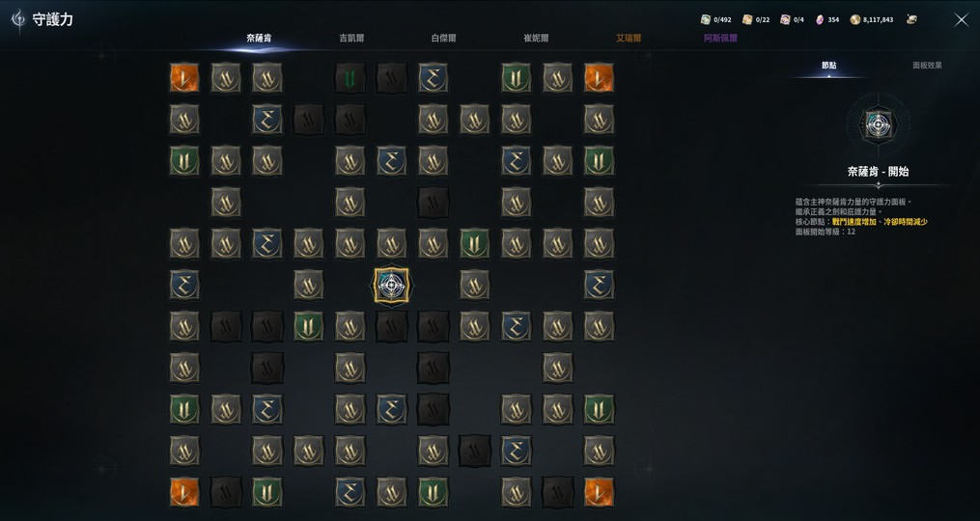This screenshot has height=521, width=980.
Task: Select the orange node in the board's bottom-right corner
Action: pyautogui.click(x=599, y=492)
